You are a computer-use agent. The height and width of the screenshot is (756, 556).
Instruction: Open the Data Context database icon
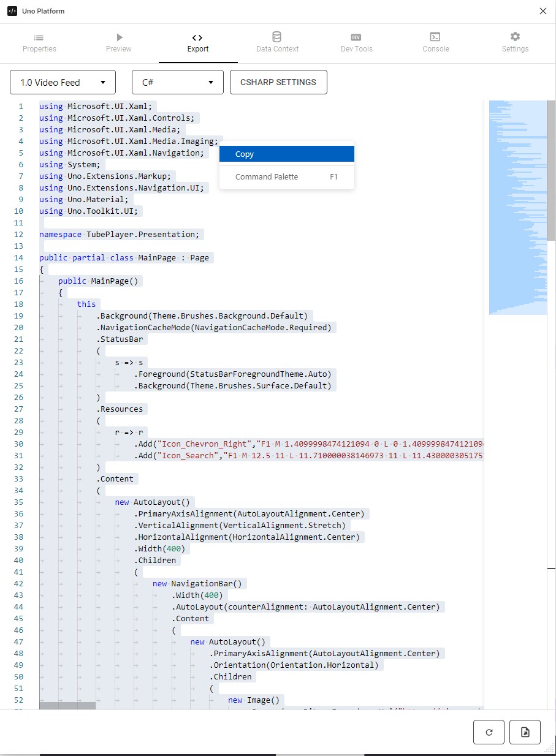(x=277, y=36)
